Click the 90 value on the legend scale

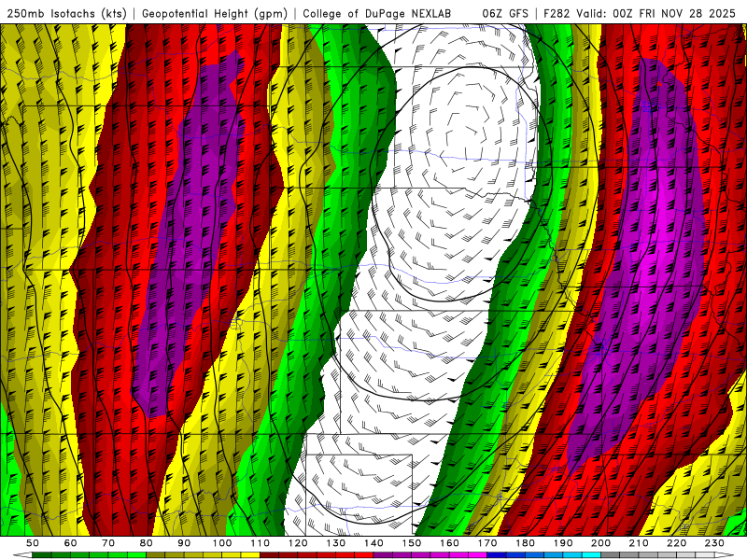pos(184,543)
